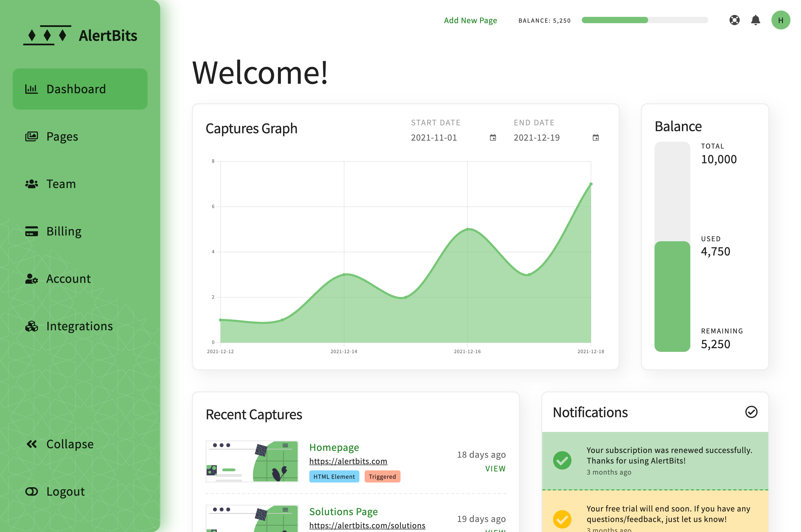Collapse the sidebar menu
This screenshot has width=801, height=532.
(60, 444)
